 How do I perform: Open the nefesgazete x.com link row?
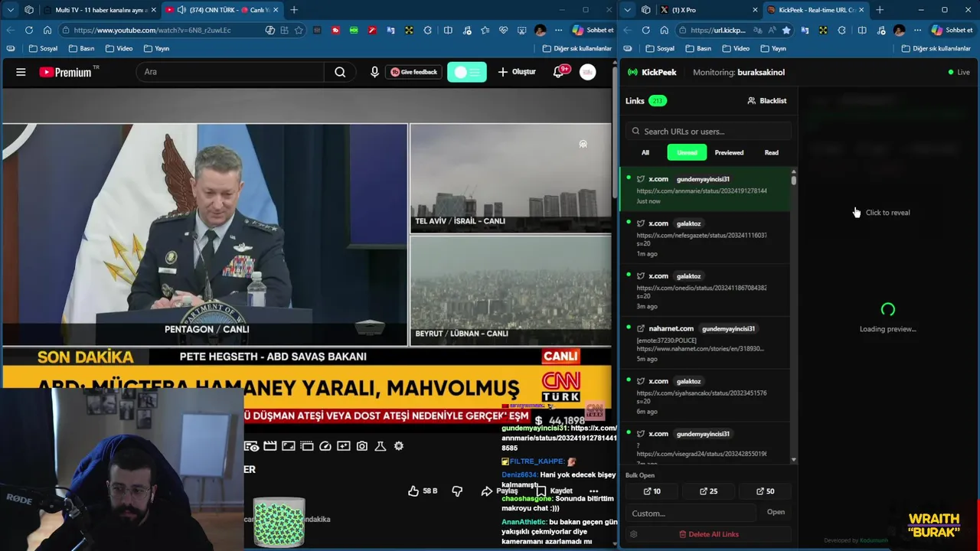pyautogui.click(x=705, y=238)
